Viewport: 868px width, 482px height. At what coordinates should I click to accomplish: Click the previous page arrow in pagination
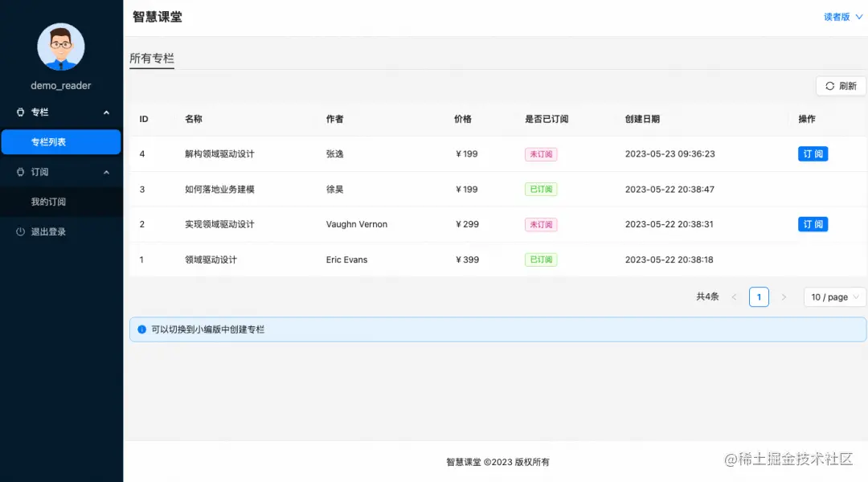coord(735,296)
